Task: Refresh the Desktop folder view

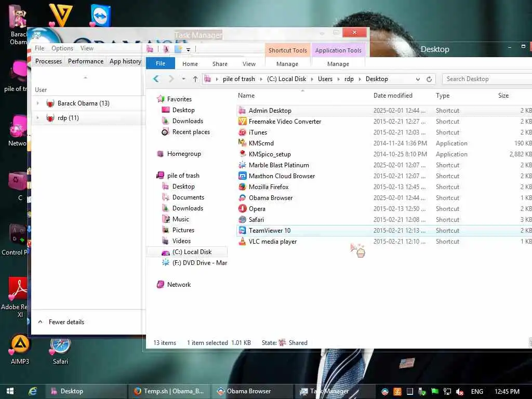Action: 429,79
